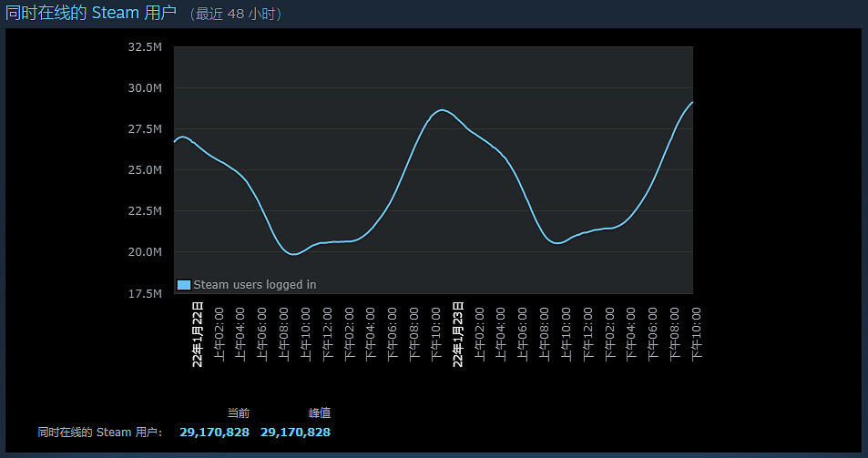Select the user count under 当前

pyautogui.click(x=214, y=432)
